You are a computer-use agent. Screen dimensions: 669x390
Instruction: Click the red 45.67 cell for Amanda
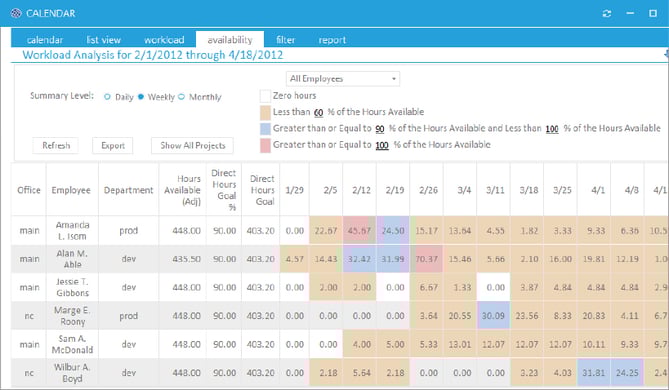pos(359,230)
